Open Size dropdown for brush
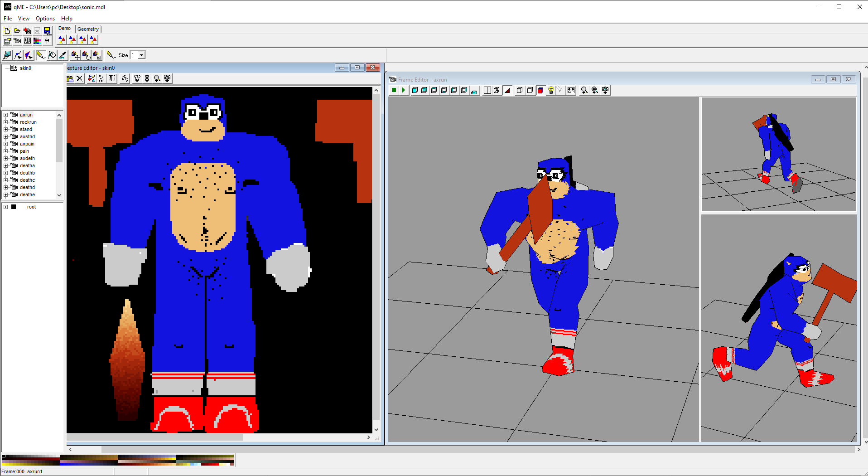The width and height of the screenshot is (868, 476). click(141, 55)
